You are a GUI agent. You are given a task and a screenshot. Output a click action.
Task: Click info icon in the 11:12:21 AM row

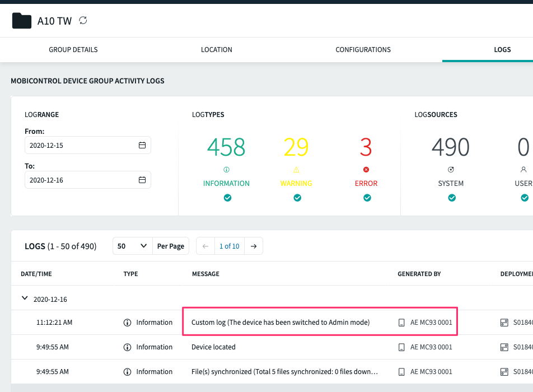pos(127,323)
